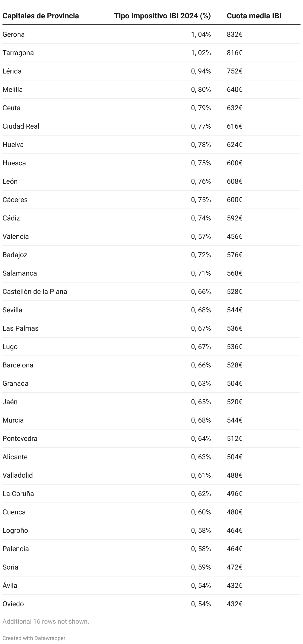The height and width of the screenshot is (644, 303).
Task: Click Murcia's 544€ average quota
Action: pyautogui.click(x=234, y=420)
